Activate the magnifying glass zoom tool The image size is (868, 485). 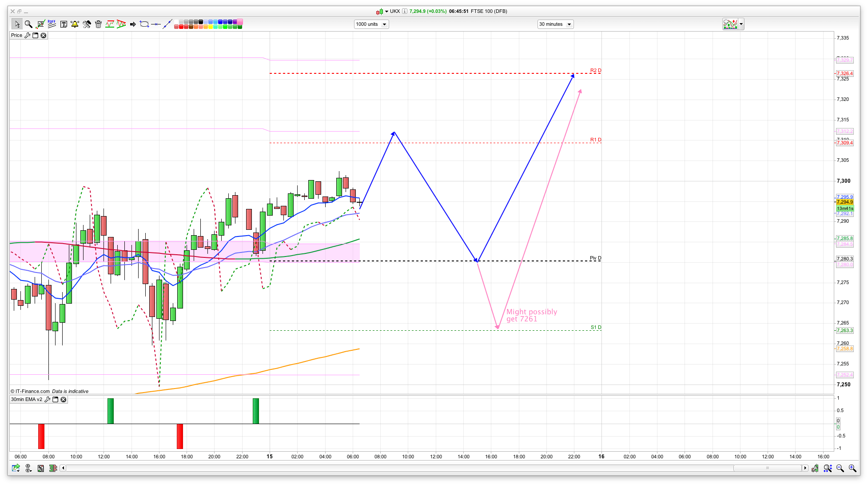28,24
